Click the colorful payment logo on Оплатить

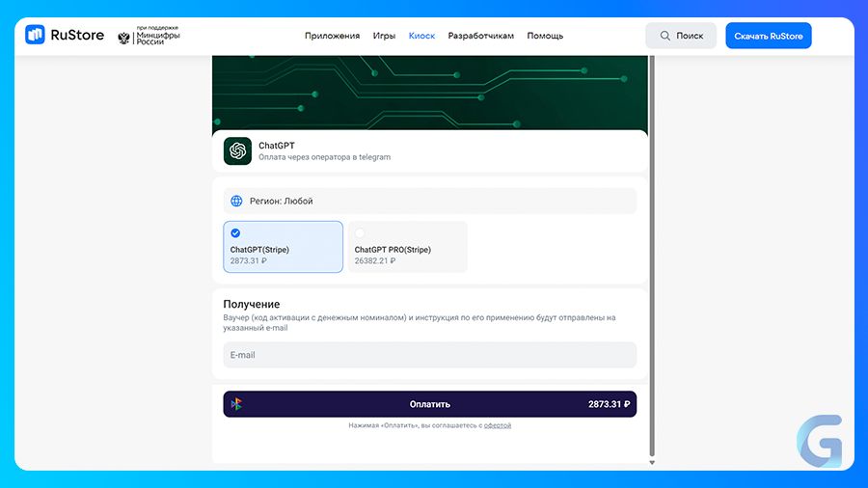click(236, 404)
